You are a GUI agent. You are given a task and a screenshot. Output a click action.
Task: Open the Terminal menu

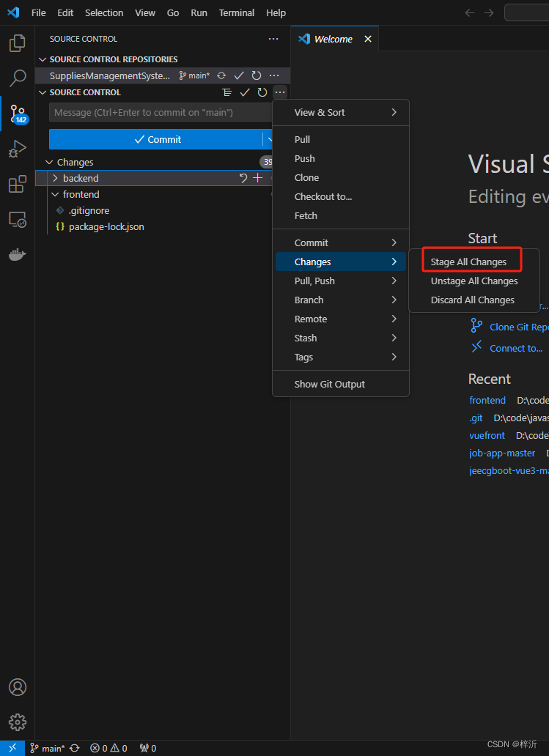click(x=237, y=12)
